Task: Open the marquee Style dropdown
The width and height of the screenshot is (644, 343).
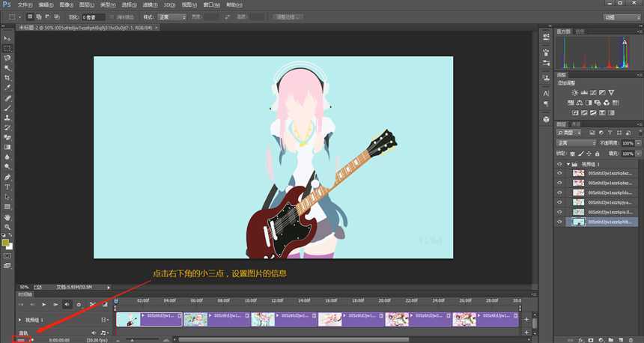Action: coord(171,16)
